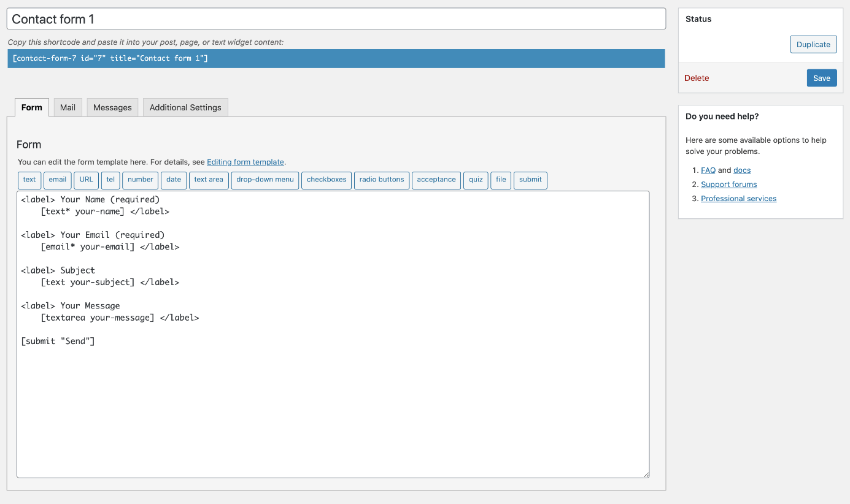Click the textarea resize handle corner

click(646, 475)
